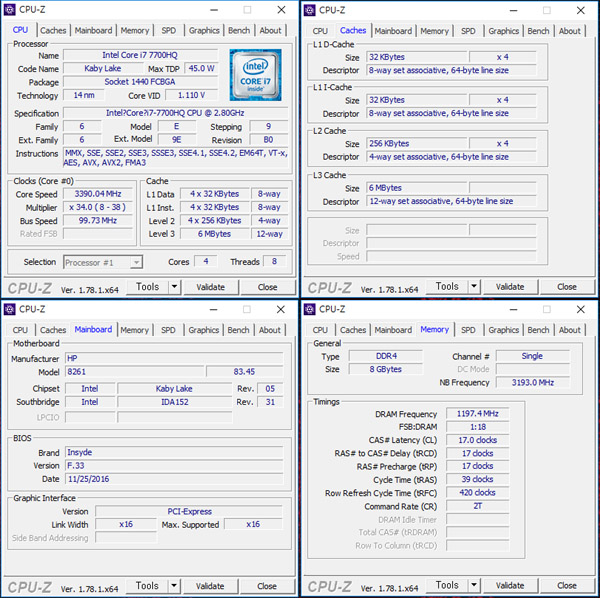Open Tools dropdown arrow in Memory tab window
The width and height of the screenshot is (600, 598).
click(x=474, y=585)
